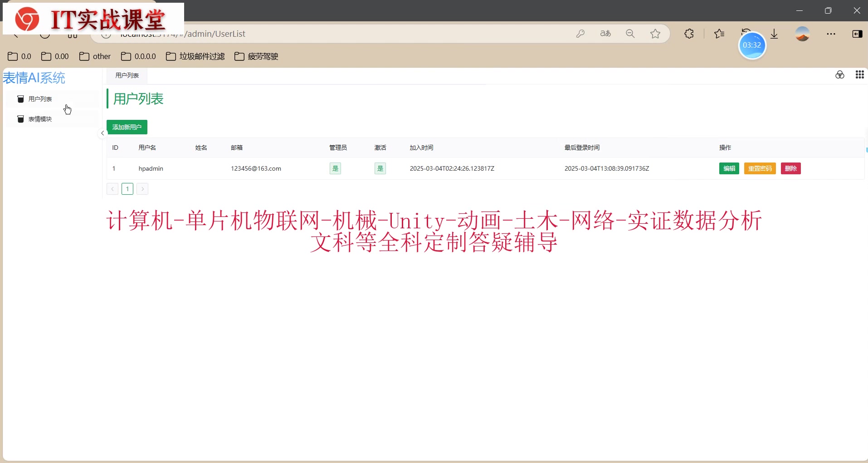This screenshot has width=868, height=463.
Task: Open the downloads arrow icon
Action: (x=775, y=34)
